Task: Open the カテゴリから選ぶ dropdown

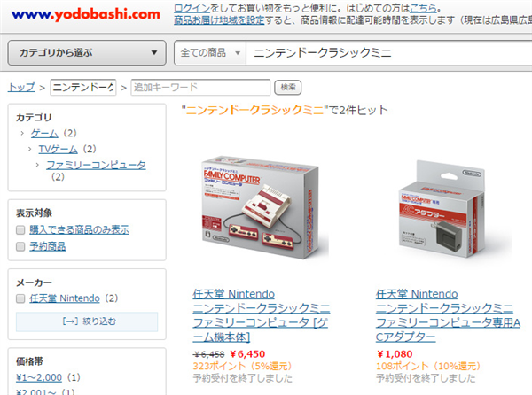Action: coord(87,52)
